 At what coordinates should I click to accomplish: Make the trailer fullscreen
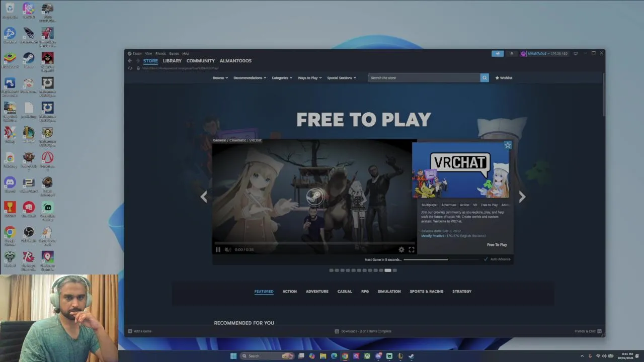[x=411, y=249]
